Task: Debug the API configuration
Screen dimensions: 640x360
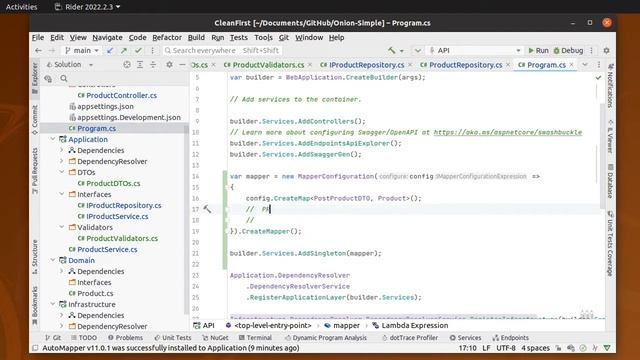Action: (x=569, y=51)
